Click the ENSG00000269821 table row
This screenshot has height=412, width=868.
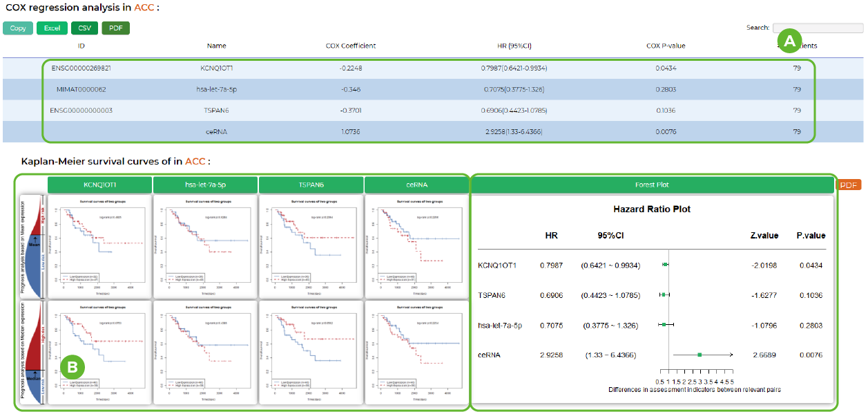click(x=81, y=68)
